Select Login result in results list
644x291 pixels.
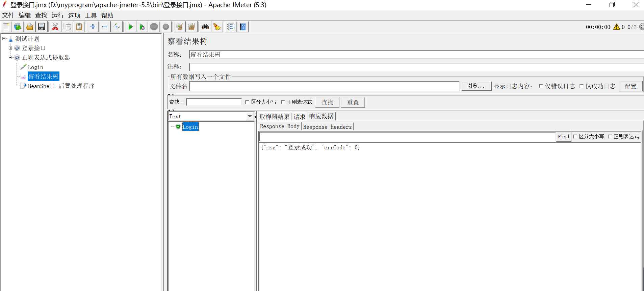click(190, 127)
